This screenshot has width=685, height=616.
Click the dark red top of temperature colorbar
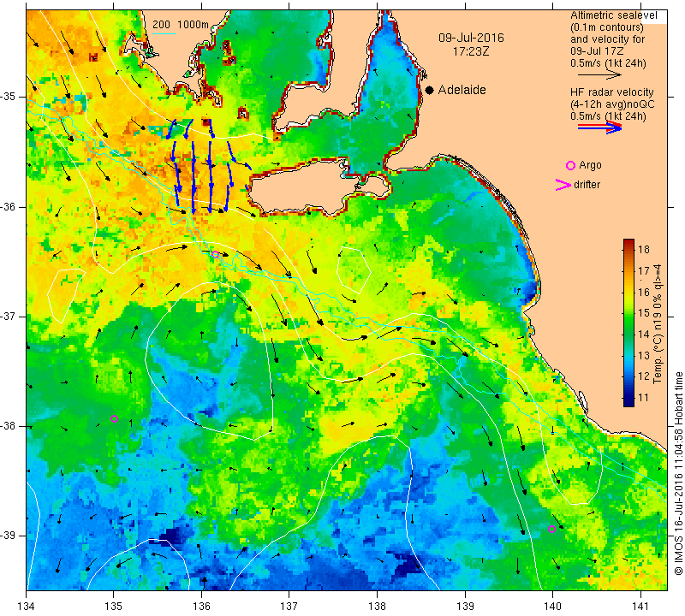[x=628, y=241]
